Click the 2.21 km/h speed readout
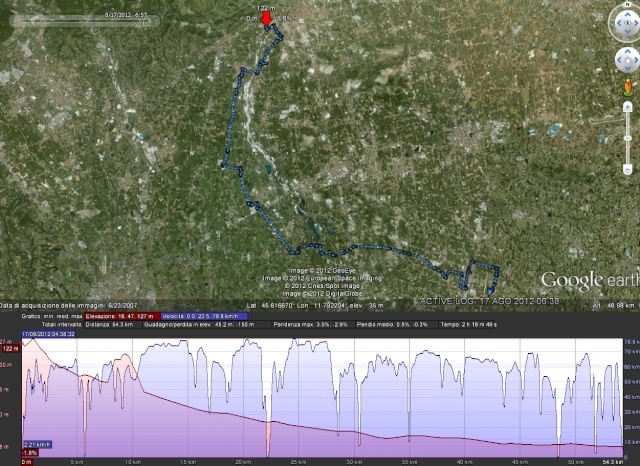The image size is (640, 466). pyautogui.click(x=38, y=445)
